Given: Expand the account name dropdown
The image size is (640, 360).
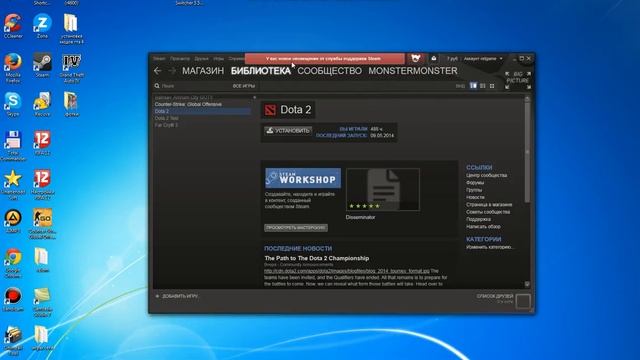Looking at the screenshot, I should pos(483,59).
